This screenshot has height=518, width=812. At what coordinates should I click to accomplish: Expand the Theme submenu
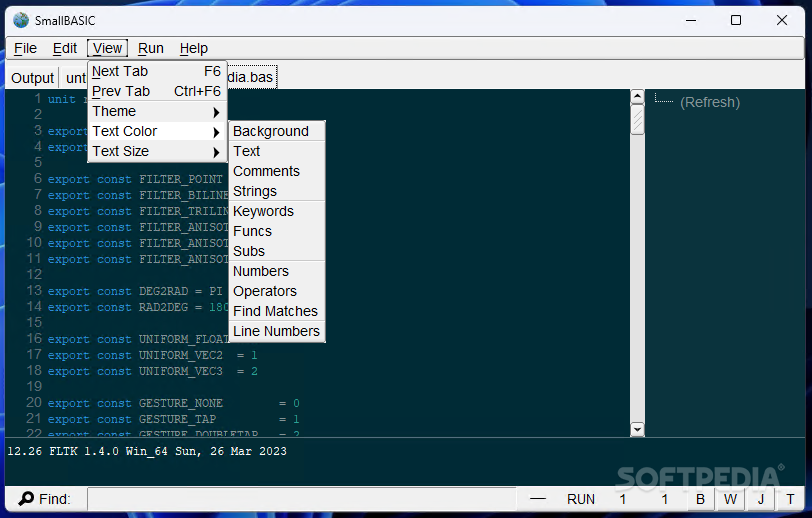point(157,111)
